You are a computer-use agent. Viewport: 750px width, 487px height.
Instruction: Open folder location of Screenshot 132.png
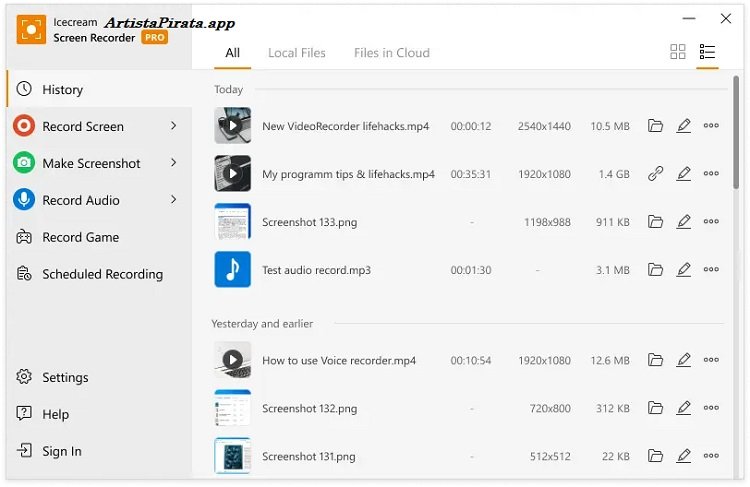click(x=655, y=408)
